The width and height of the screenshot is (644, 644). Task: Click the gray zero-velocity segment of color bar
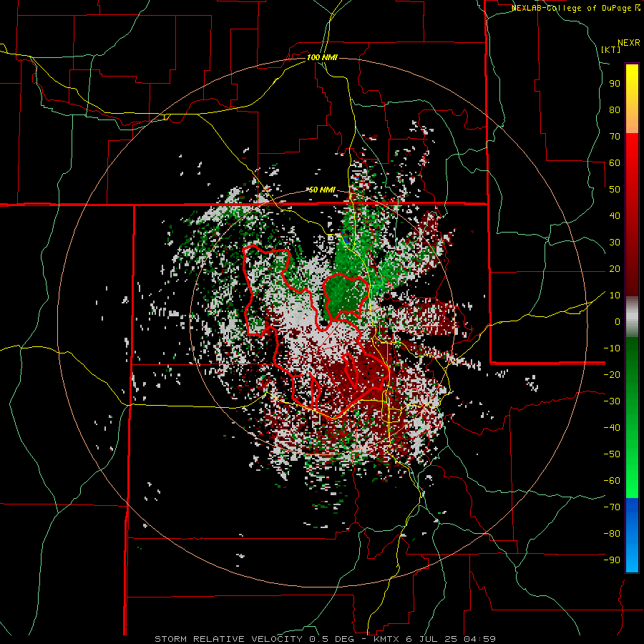[632, 317]
